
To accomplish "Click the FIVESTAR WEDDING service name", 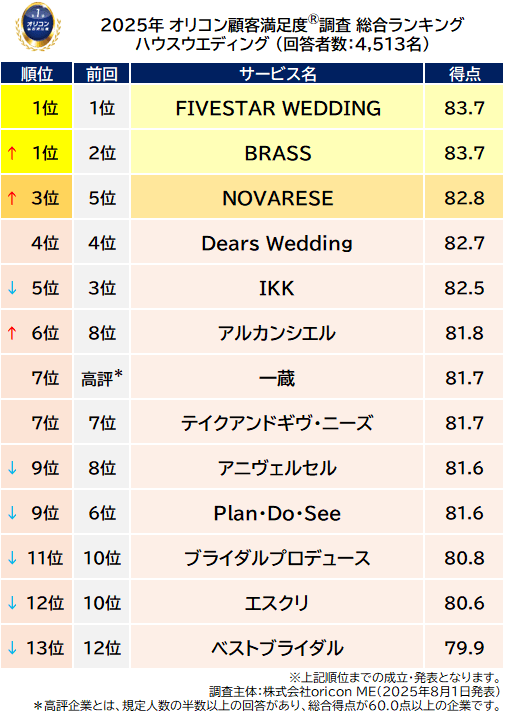I will [278, 108].
